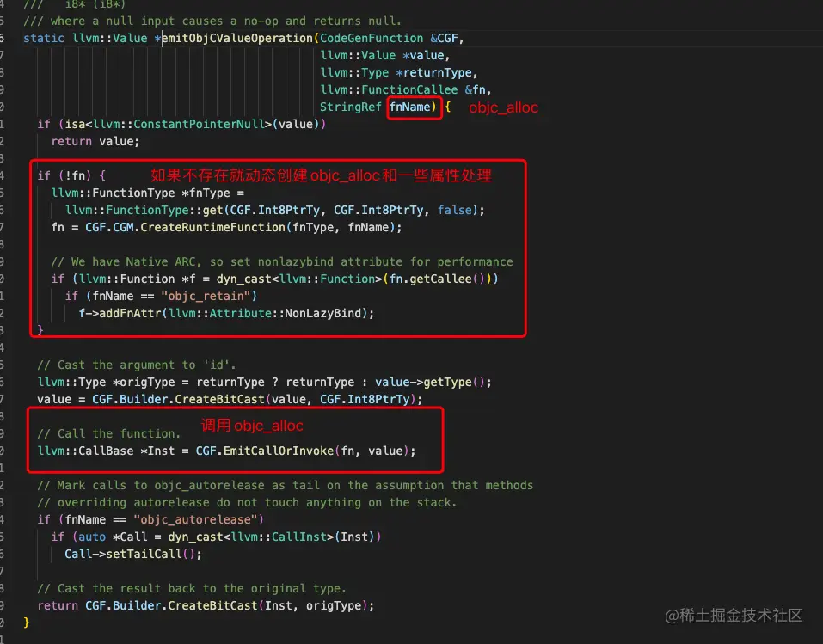The width and height of the screenshot is (823, 644).
Task: Click the CreateRuntimeFunction method call
Action: tap(212, 227)
